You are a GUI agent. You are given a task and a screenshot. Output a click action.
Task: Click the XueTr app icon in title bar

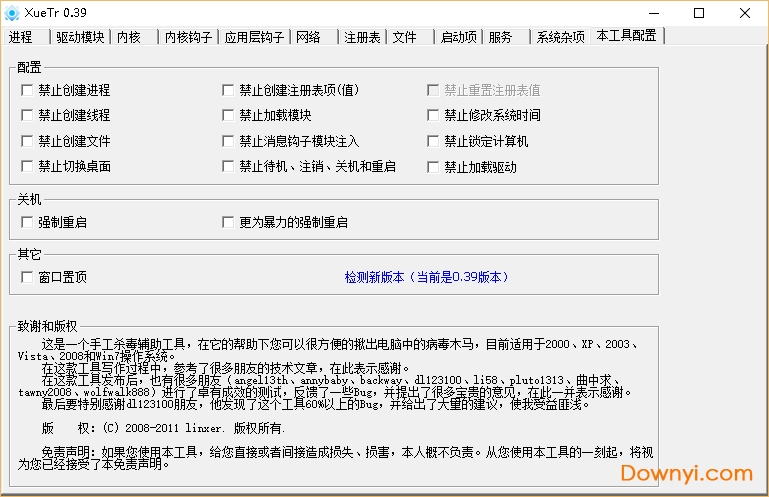13,13
